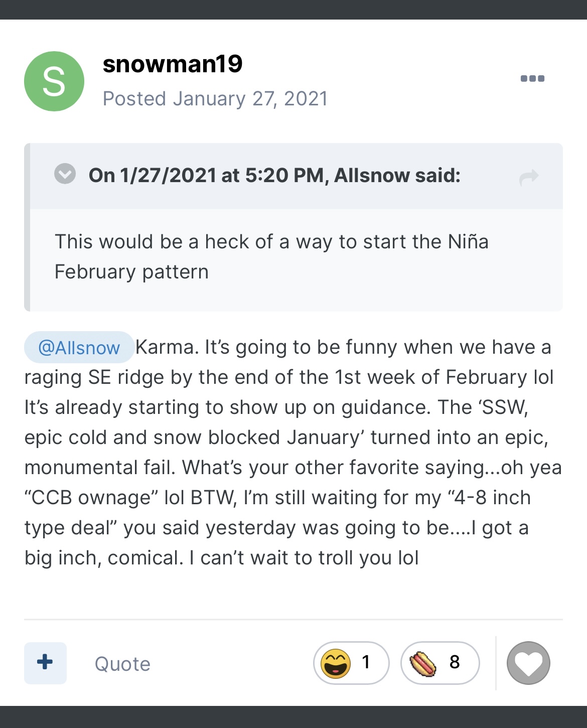587x728 pixels.
Task: Click the quoted 'Niña February pattern' text
Action: point(271,256)
